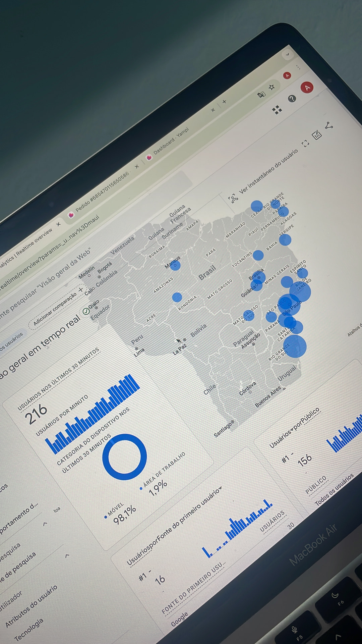Open a new browser tab with plus
Screen dimensions: 362x644
tap(224, 101)
